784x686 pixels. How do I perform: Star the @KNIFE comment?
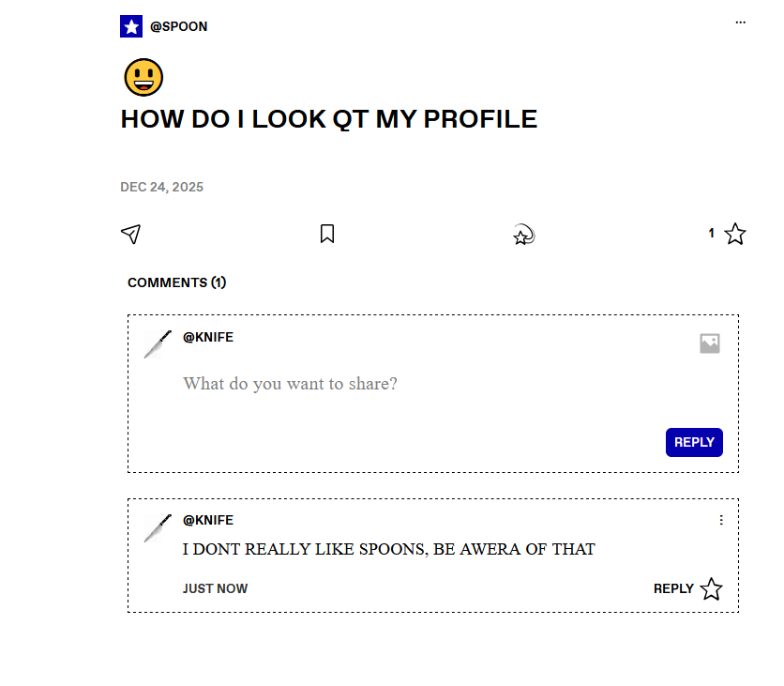tap(711, 589)
